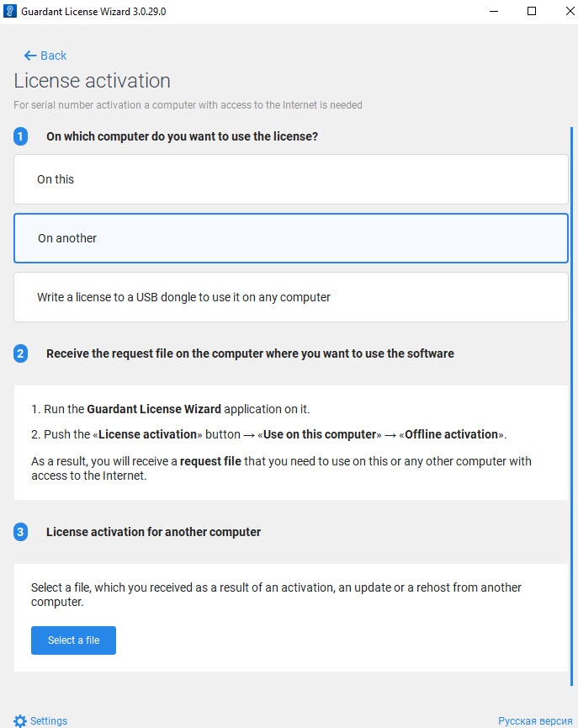Go back using the Back link
Image resolution: width=578 pixels, height=728 pixels.
[x=53, y=56]
